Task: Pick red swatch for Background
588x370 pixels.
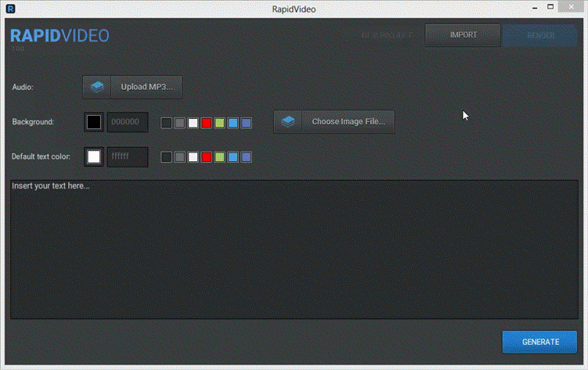Action: [207, 123]
